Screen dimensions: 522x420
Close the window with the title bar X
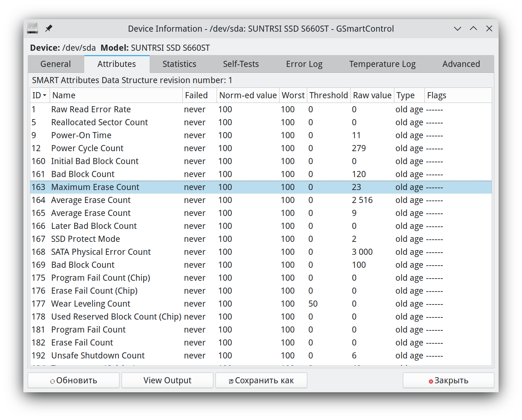[489, 29]
